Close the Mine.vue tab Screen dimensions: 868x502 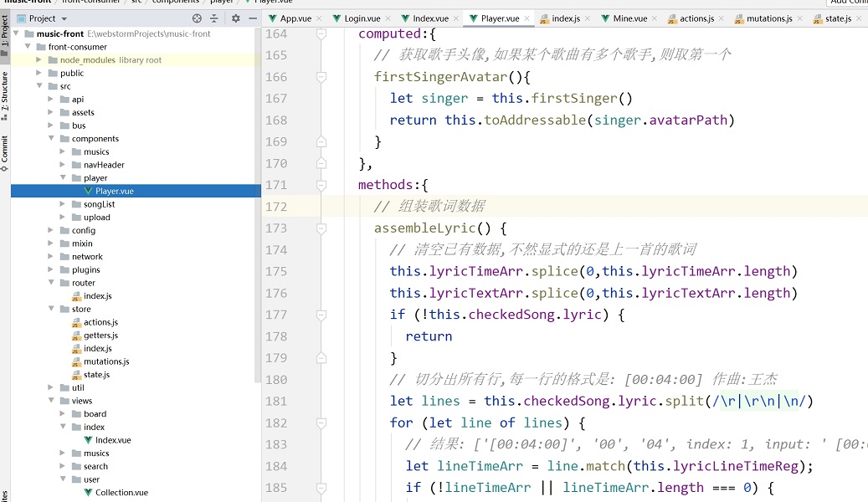655,18
